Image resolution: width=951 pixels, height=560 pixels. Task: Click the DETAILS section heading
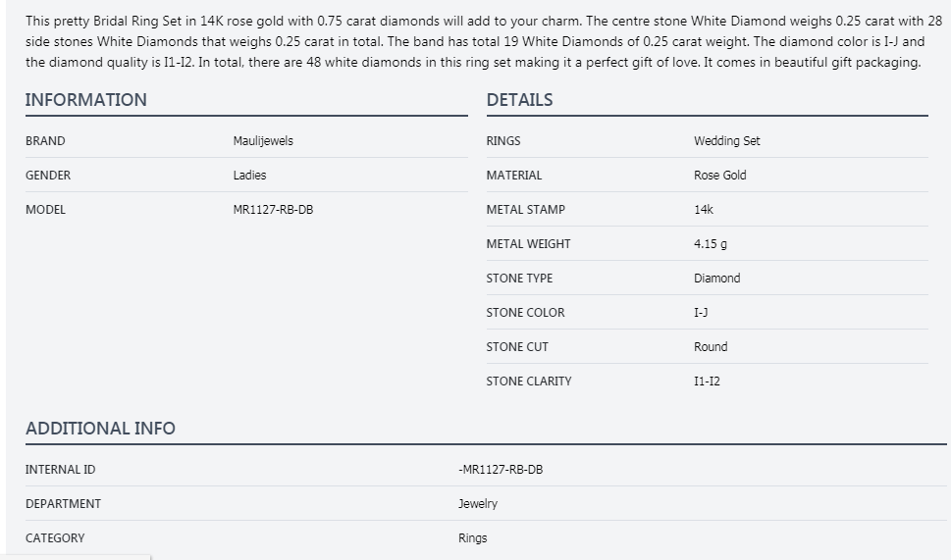point(520,100)
